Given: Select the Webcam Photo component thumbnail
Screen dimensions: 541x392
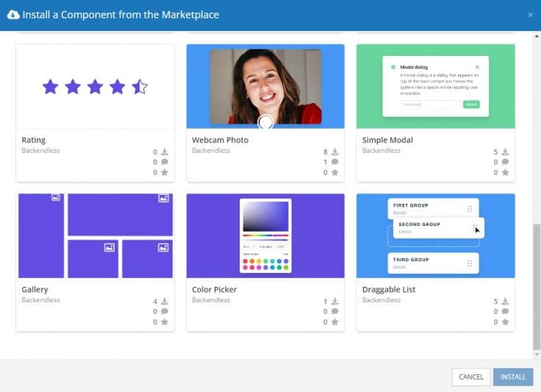Looking at the screenshot, I should coord(265,87).
